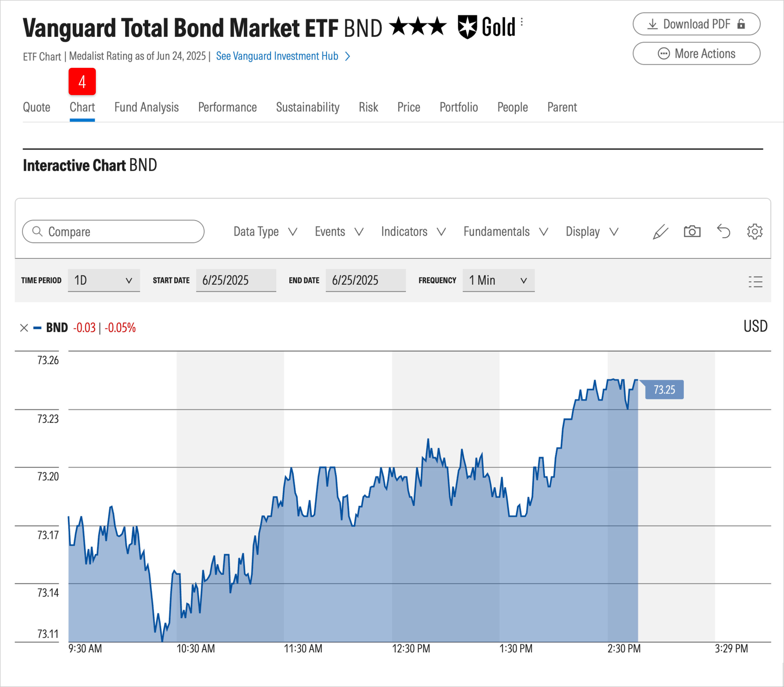
Task: Click the undo arrow icon
Action: pos(724,232)
